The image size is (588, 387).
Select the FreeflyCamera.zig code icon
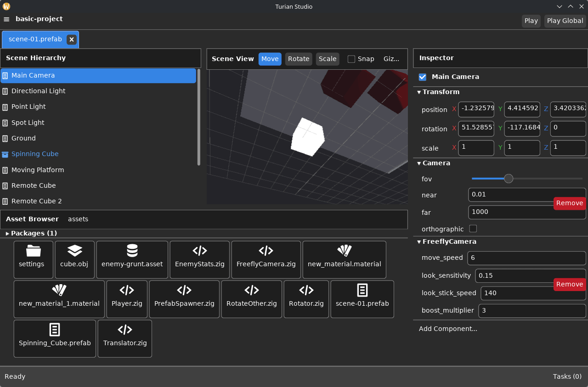(x=266, y=251)
